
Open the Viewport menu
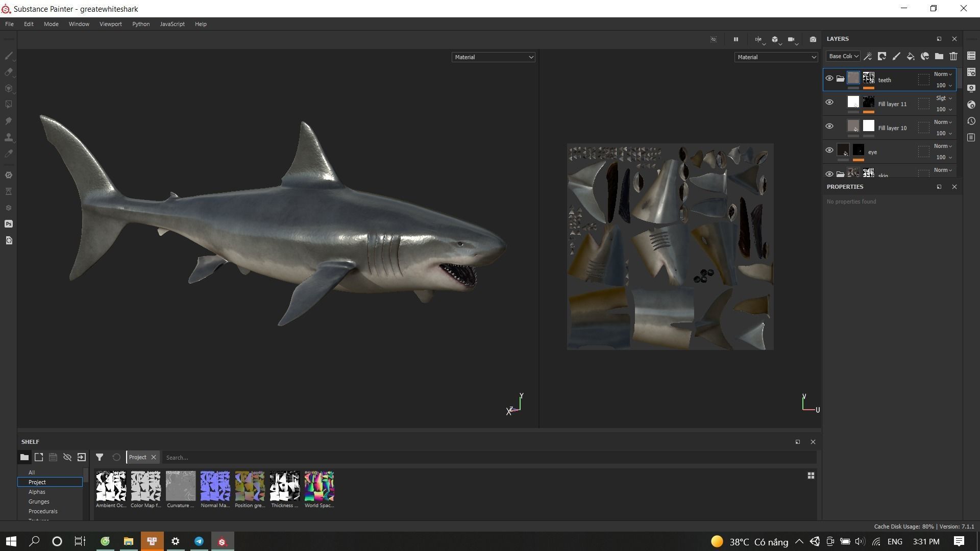pyautogui.click(x=110, y=24)
